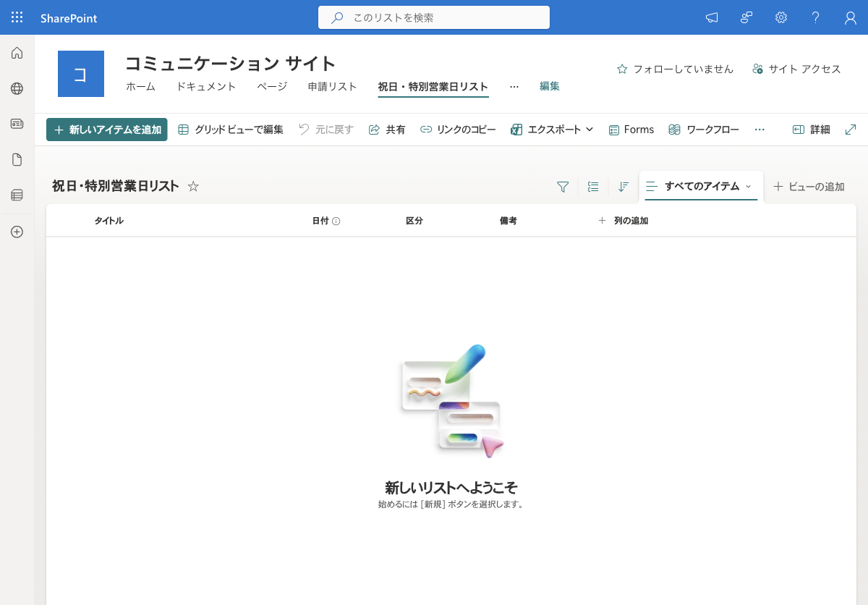Click ビューの追加
This screenshot has width=868, height=605.
(809, 187)
